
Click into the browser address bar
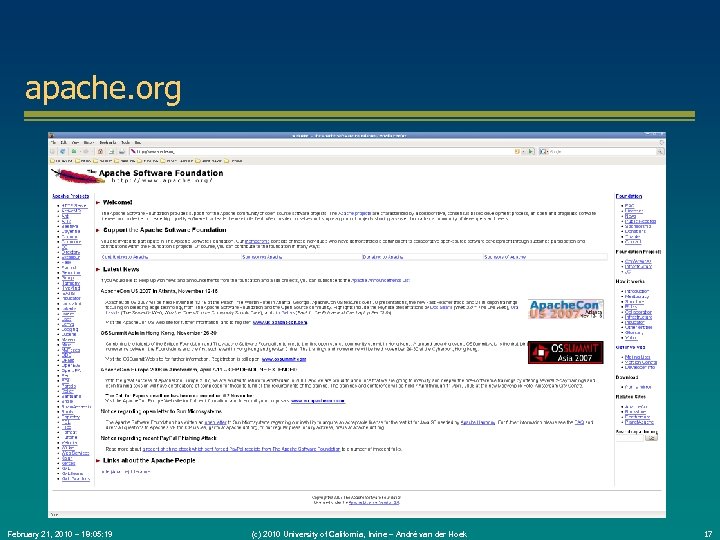click(321, 151)
